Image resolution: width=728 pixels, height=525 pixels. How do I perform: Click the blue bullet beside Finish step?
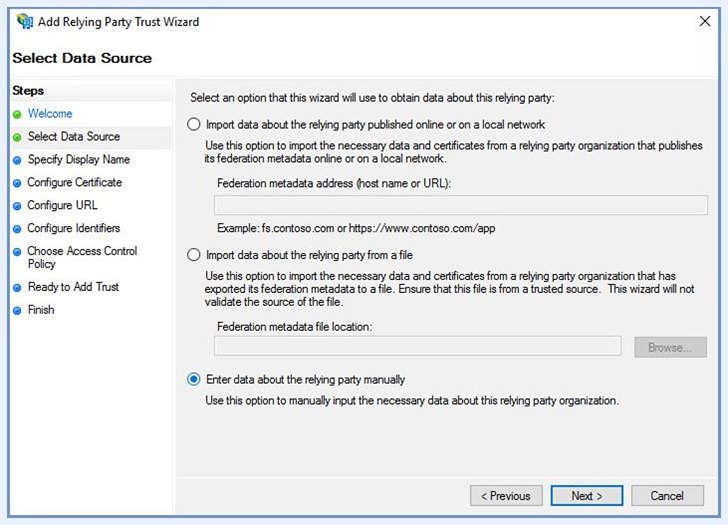(x=17, y=310)
